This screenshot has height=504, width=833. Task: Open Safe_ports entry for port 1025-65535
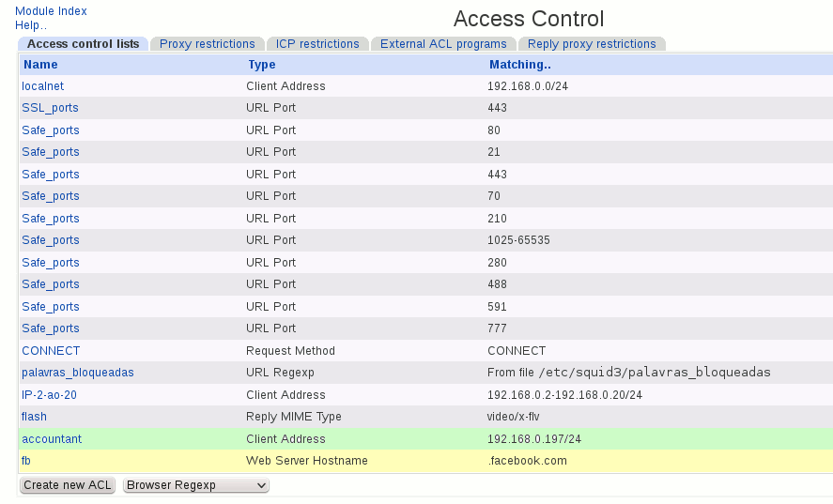tap(51, 240)
